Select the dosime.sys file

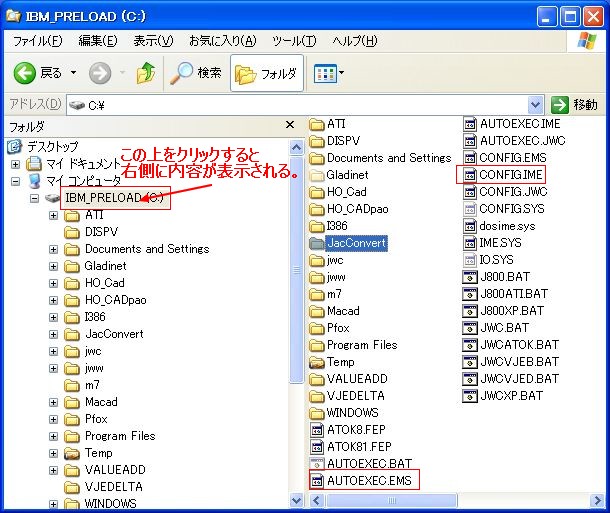tap(507, 226)
